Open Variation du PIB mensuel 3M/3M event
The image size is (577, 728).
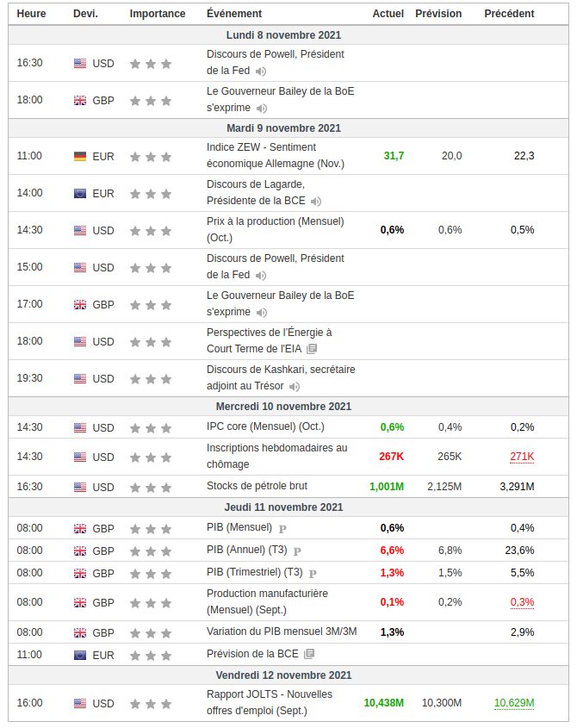pyautogui.click(x=282, y=632)
